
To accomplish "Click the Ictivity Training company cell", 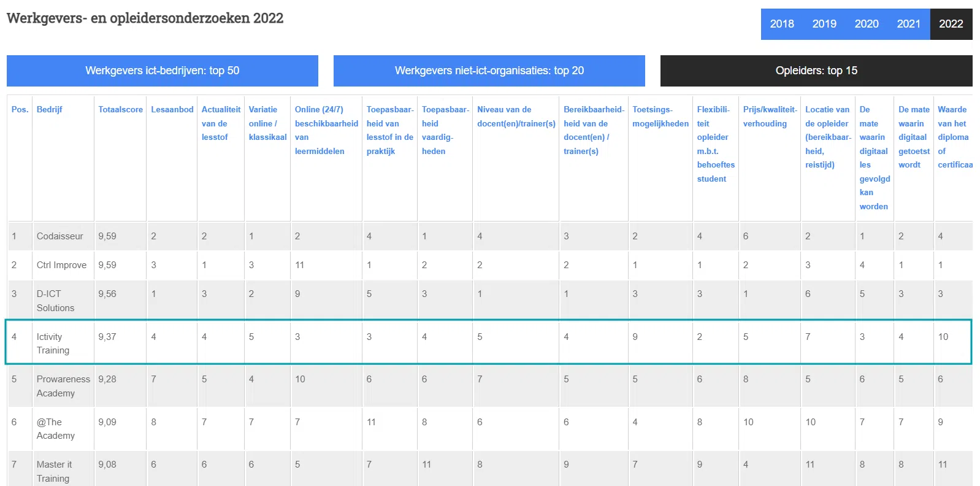I will (x=63, y=343).
